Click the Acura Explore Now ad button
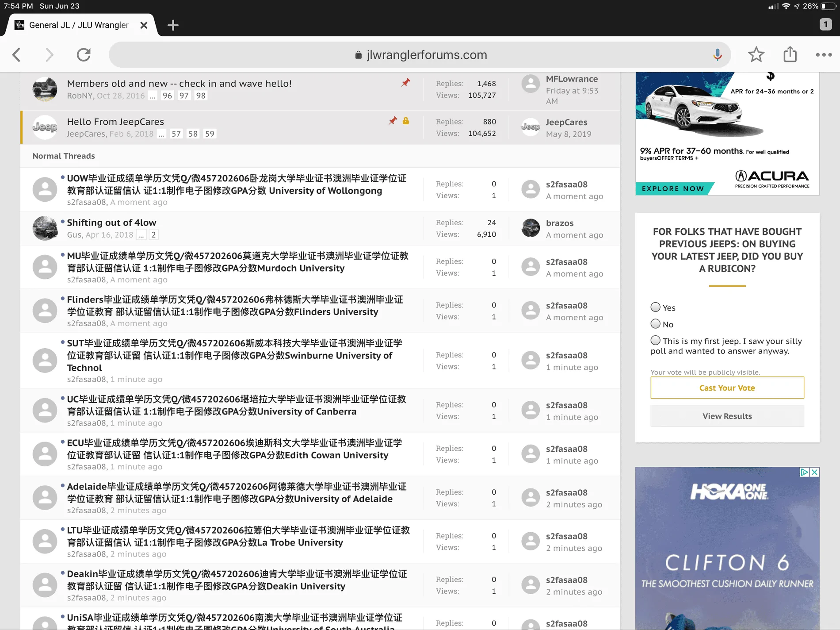This screenshot has height=630, width=840. point(673,188)
